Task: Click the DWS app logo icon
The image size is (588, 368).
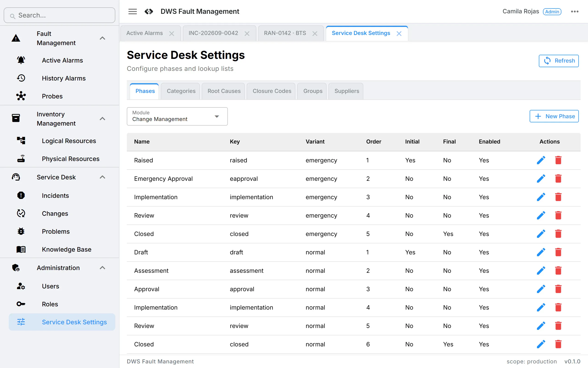Action: tap(149, 11)
